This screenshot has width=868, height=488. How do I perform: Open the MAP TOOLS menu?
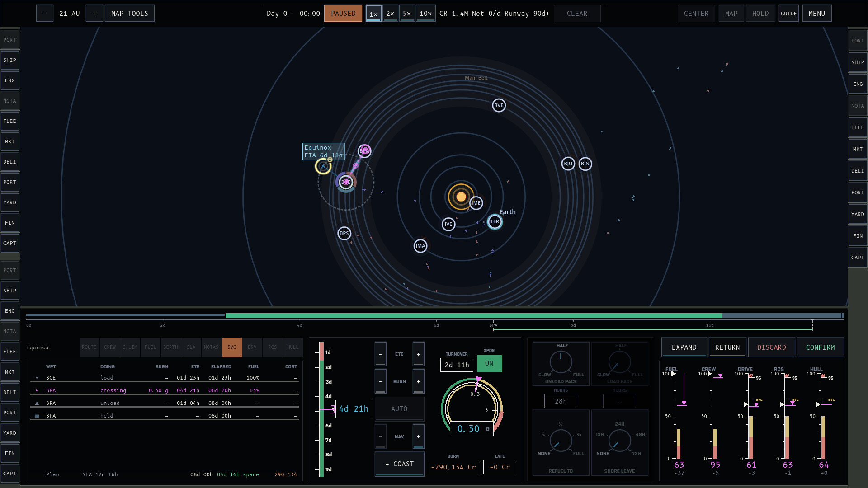[130, 14]
